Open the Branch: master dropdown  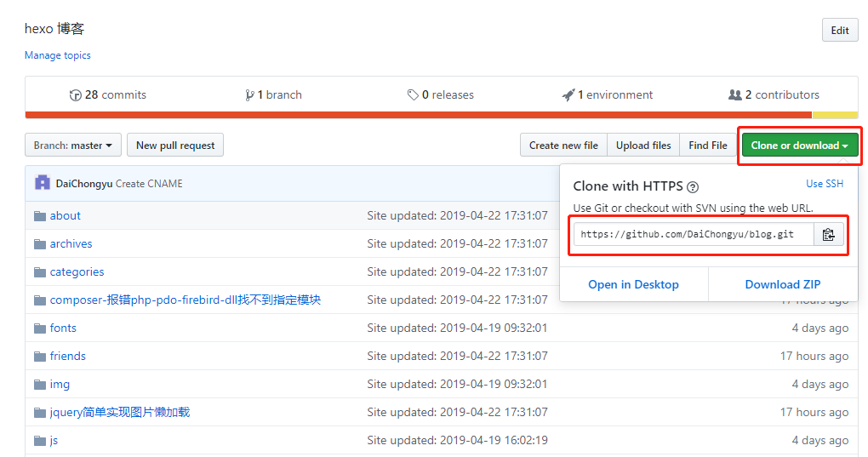click(73, 146)
